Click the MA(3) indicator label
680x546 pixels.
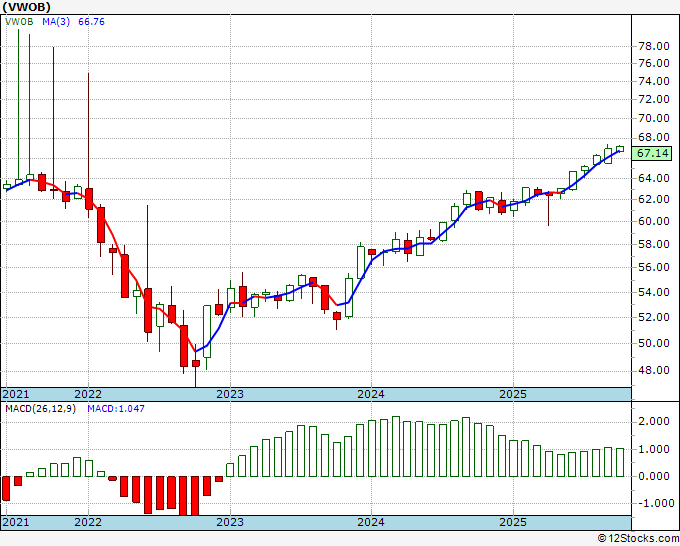pyautogui.click(x=56, y=22)
